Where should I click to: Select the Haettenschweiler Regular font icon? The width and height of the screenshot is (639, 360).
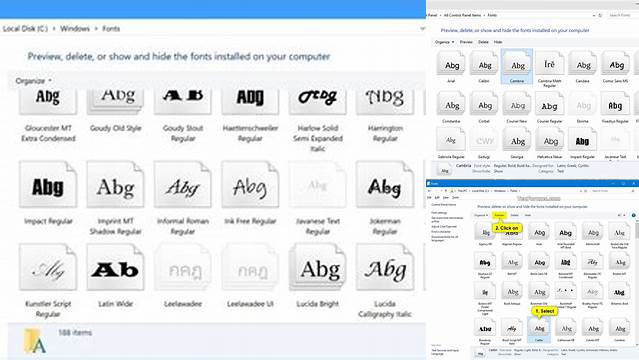tap(250, 102)
